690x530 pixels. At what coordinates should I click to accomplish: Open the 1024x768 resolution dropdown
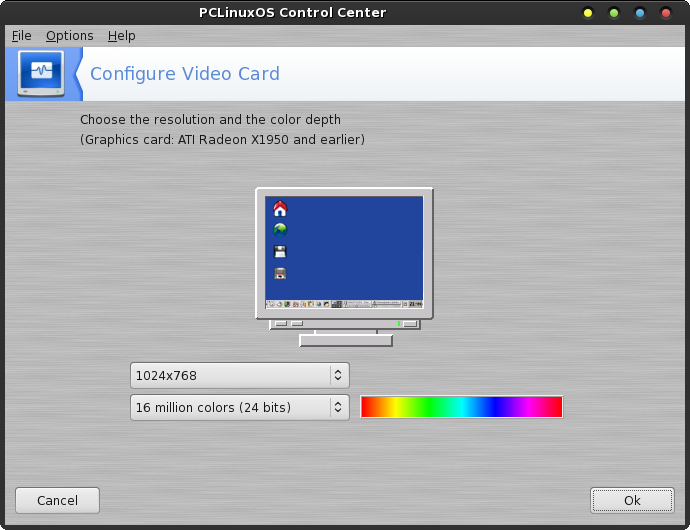[240, 375]
